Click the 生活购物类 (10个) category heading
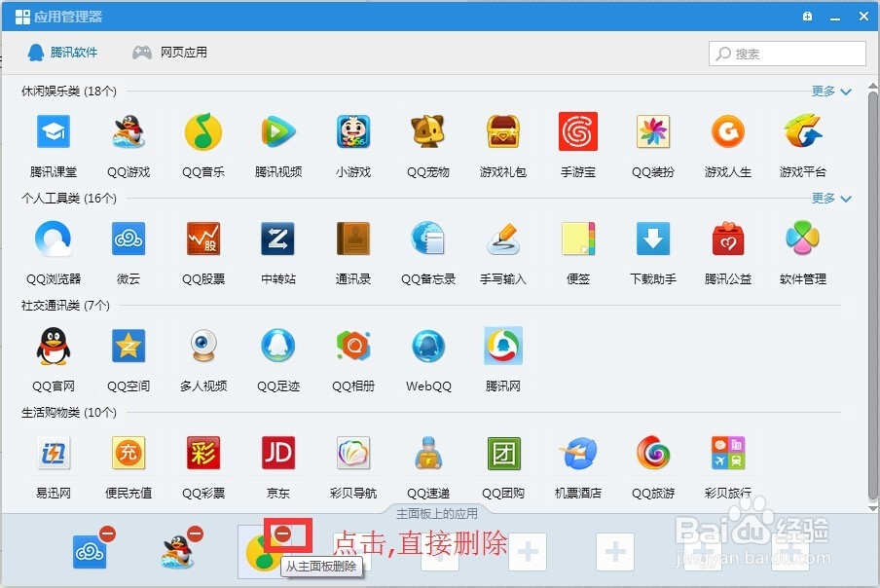The image size is (880, 588). 68,413
